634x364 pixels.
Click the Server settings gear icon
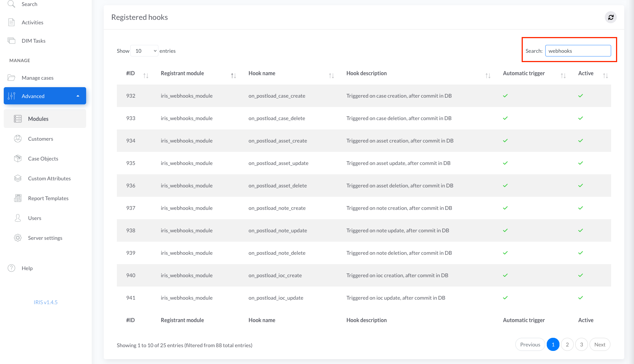(18, 238)
